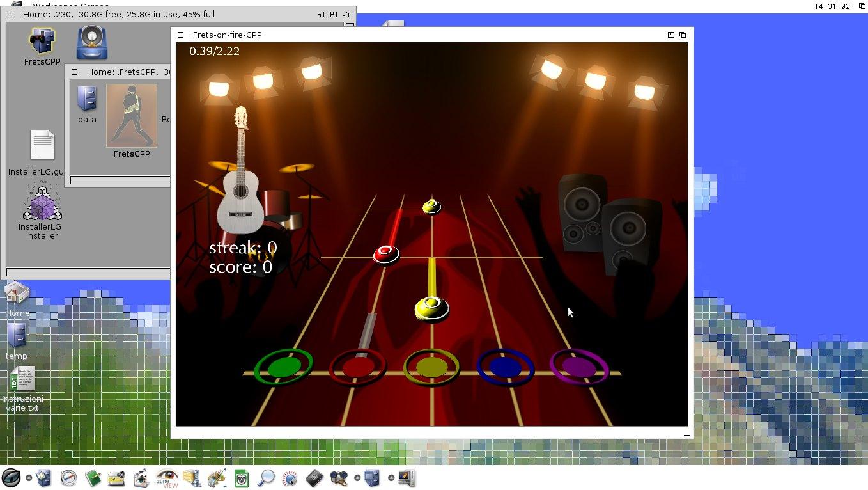Click the FretsCPP window horizontal scrollbar
This screenshot has height=490, width=868.
point(120,180)
